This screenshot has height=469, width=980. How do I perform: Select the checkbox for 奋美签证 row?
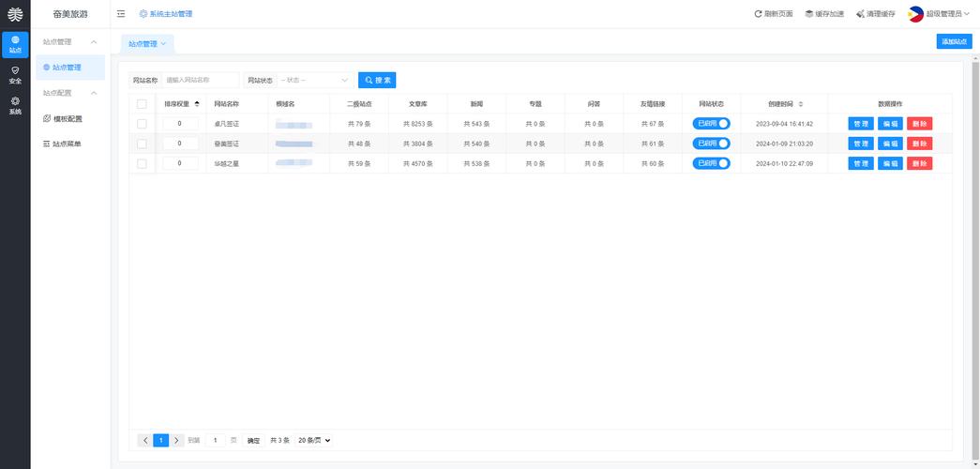click(142, 144)
